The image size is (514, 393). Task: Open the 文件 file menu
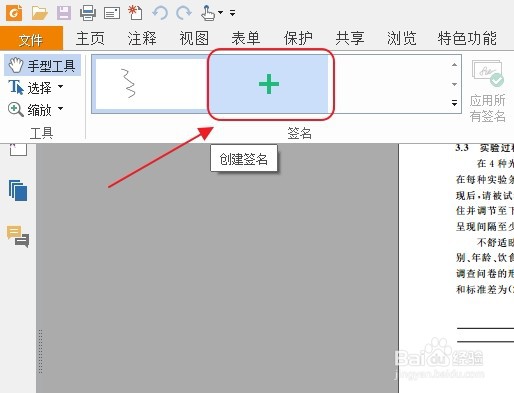point(31,39)
